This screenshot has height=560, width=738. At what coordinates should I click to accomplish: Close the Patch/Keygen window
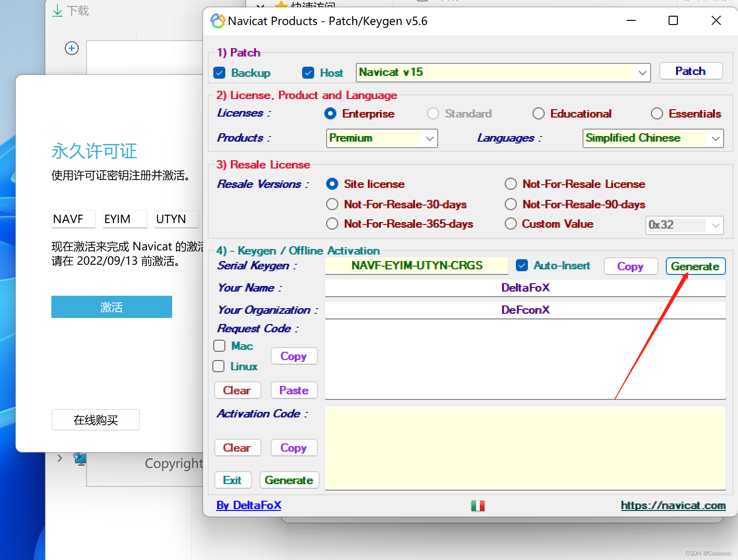click(x=716, y=21)
